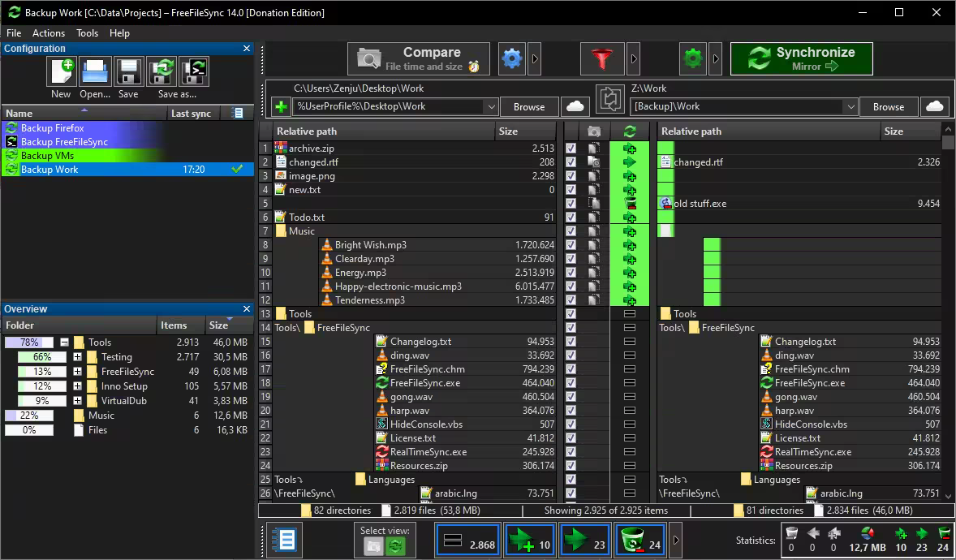Open the Actions menu

[x=49, y=32]
